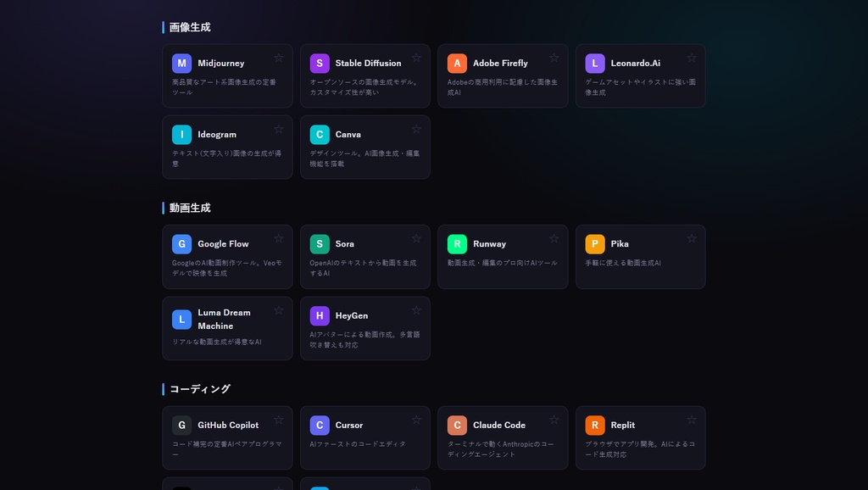Click the 画像生成 section heading

pyautogui.click(x=190, y=27)
